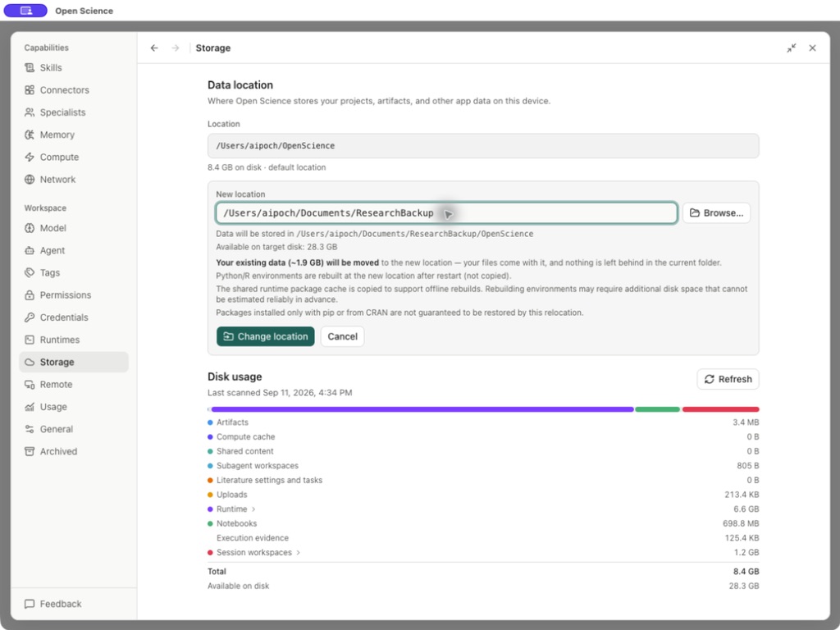Click the Runtimes terminal icon

30,340
